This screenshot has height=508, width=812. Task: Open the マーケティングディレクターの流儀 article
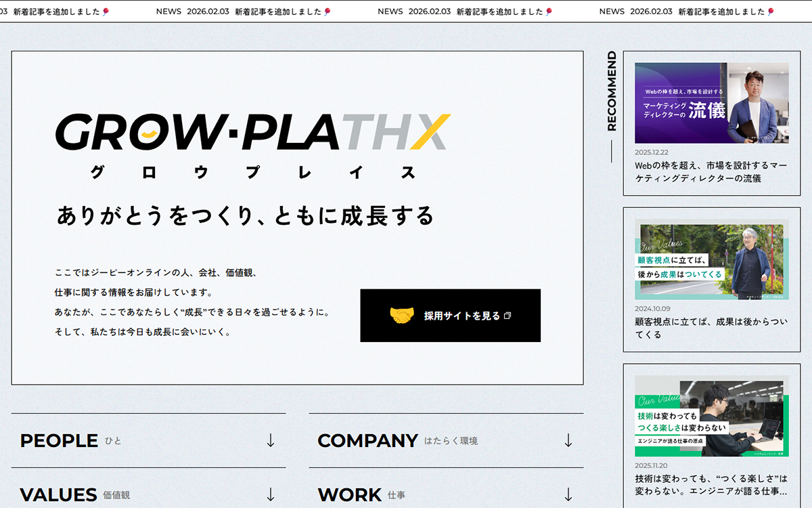709,171
